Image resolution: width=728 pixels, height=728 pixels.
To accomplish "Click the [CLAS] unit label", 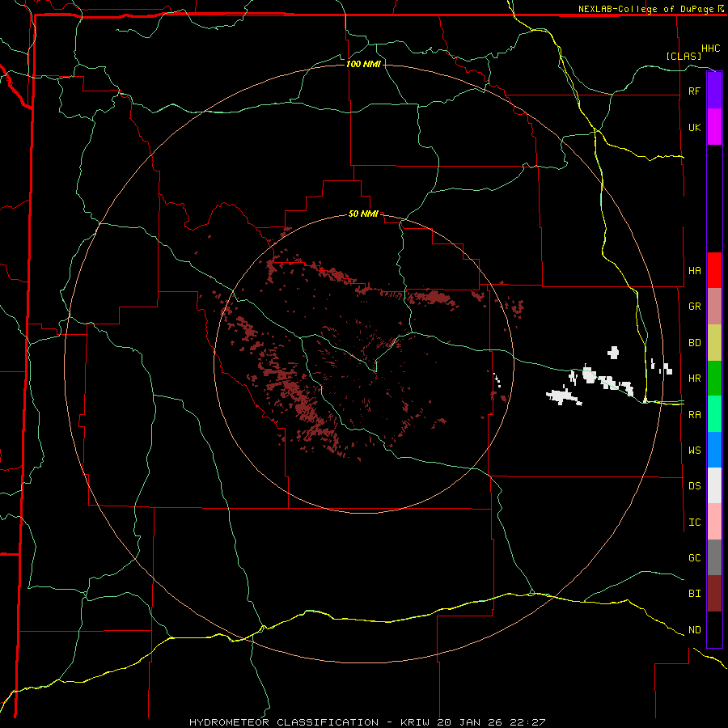I will [684, 56].
